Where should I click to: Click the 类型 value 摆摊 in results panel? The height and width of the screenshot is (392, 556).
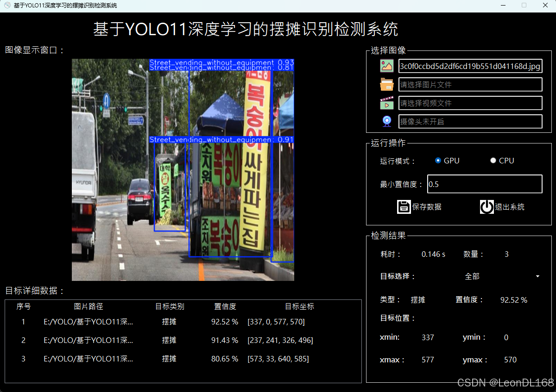(418, 300)
